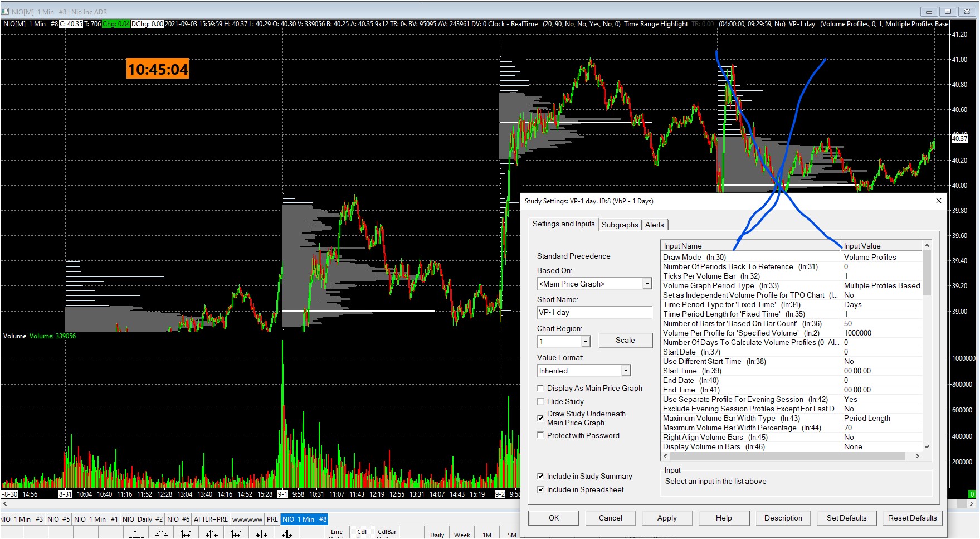Select the Ticks Per Volume Bar input row
This screenshot has height=539, width=980.
coord(791,276)
